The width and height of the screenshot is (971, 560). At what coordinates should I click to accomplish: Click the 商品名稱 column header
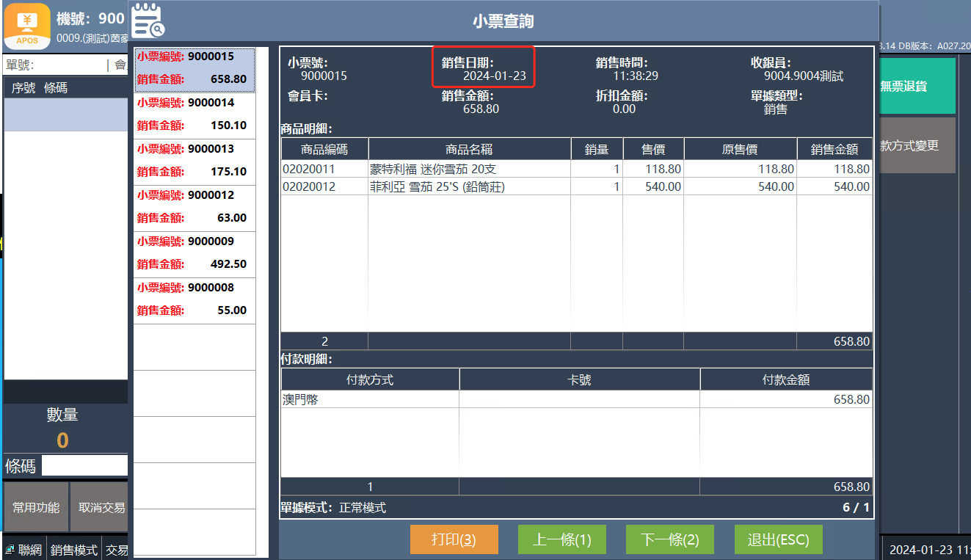[x=470, y=149]
